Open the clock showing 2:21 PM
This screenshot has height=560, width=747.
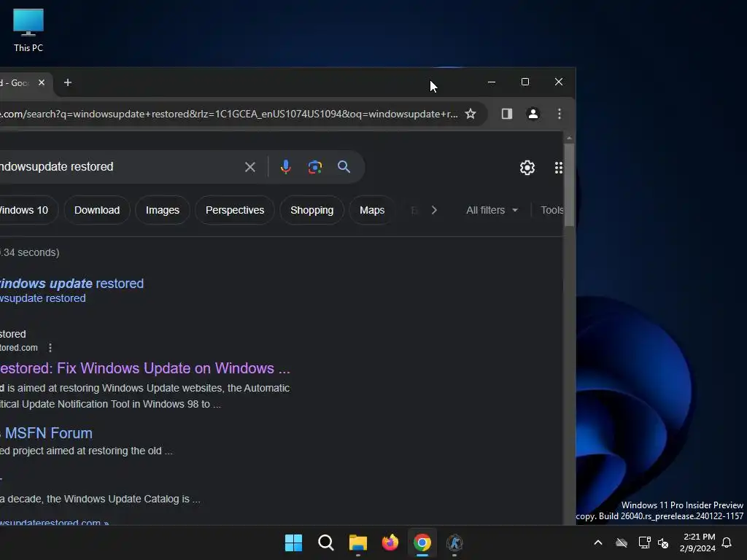pos(698,542)
